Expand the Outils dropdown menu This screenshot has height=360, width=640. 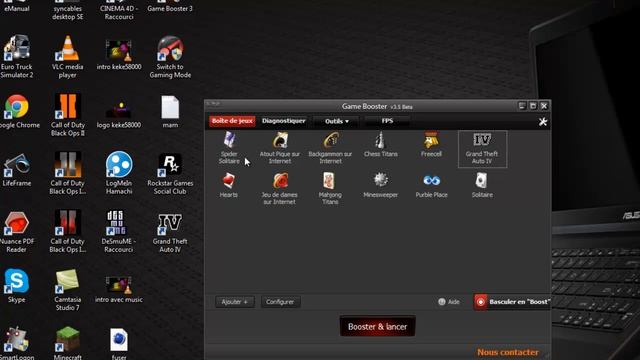click(337, 121)
